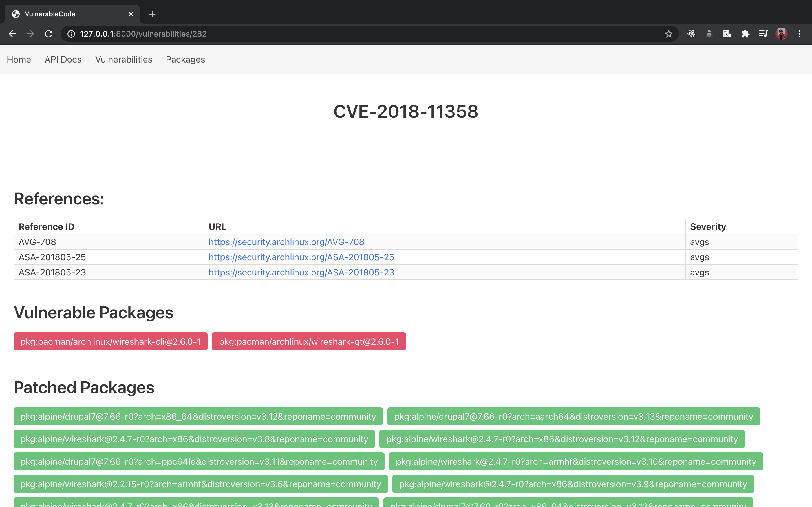This screenshot has height=507, width=812.
Task: Navigate to the Vulnerabilities page
Action: pos(124,59)
